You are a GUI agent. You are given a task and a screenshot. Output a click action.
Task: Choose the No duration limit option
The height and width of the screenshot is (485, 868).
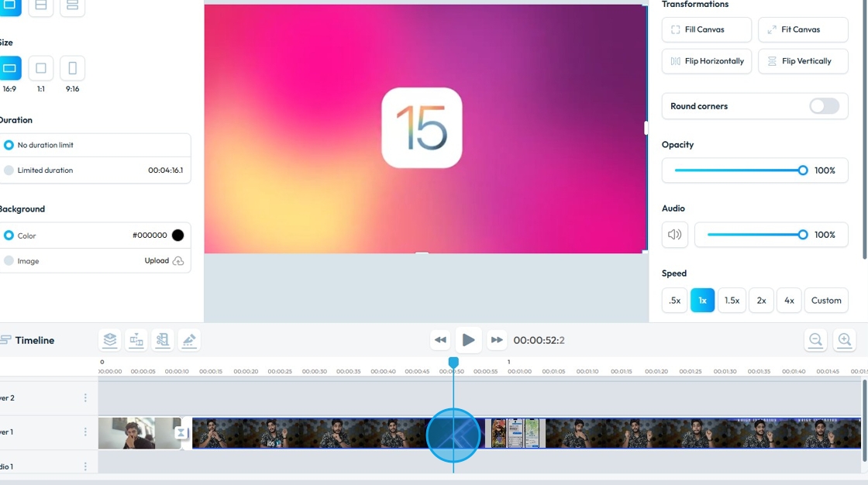[x=9, y=145]
